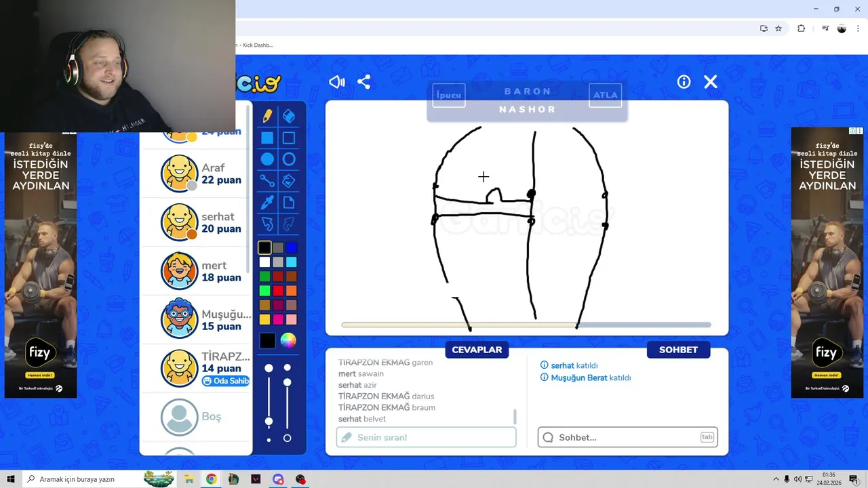Focus the answer input field
This screenshot has height=488, width=868.
(x=426, y=437)
